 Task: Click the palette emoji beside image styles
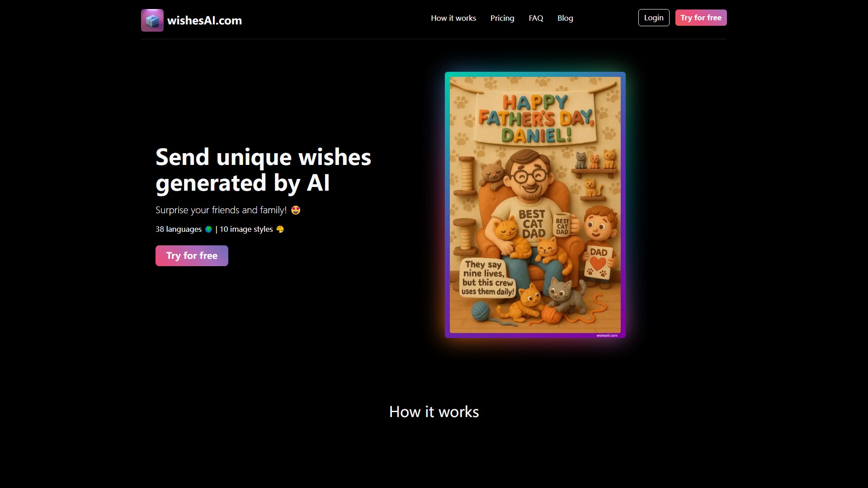click(280, 230)
